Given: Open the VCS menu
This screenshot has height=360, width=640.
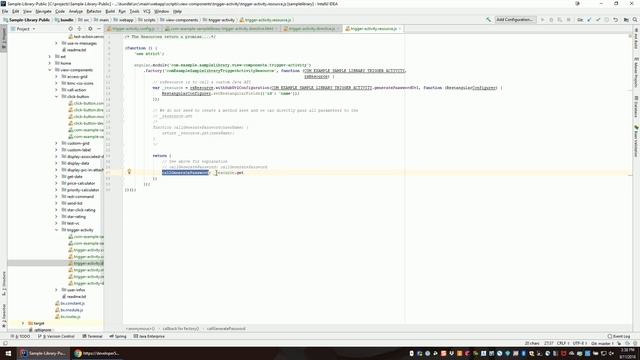Looking at the screenshot, I should [147, 11].
